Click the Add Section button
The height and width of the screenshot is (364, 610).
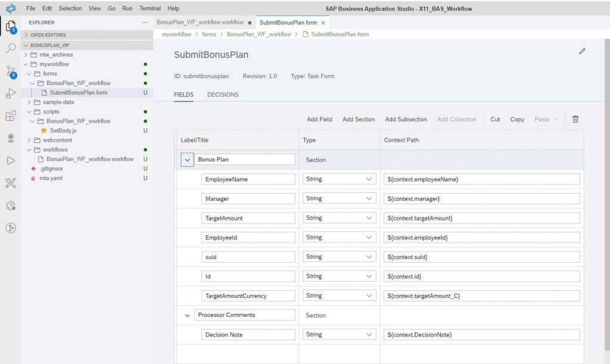359,119
